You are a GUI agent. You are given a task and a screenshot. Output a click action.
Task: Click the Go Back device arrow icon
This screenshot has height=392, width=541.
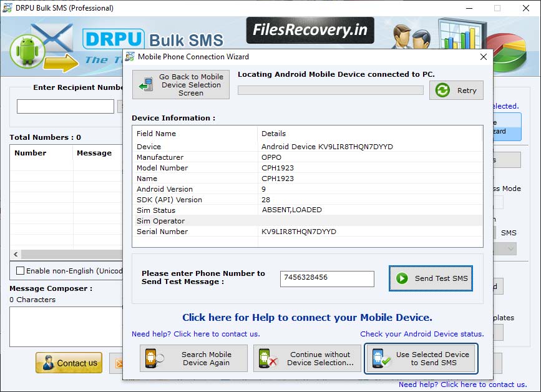(x=146, y=84)
